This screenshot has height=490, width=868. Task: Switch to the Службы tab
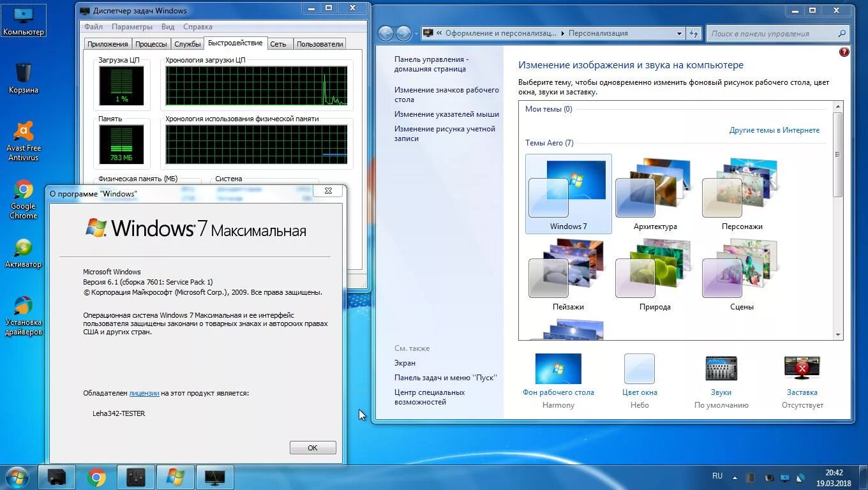[x=188, y=44]
